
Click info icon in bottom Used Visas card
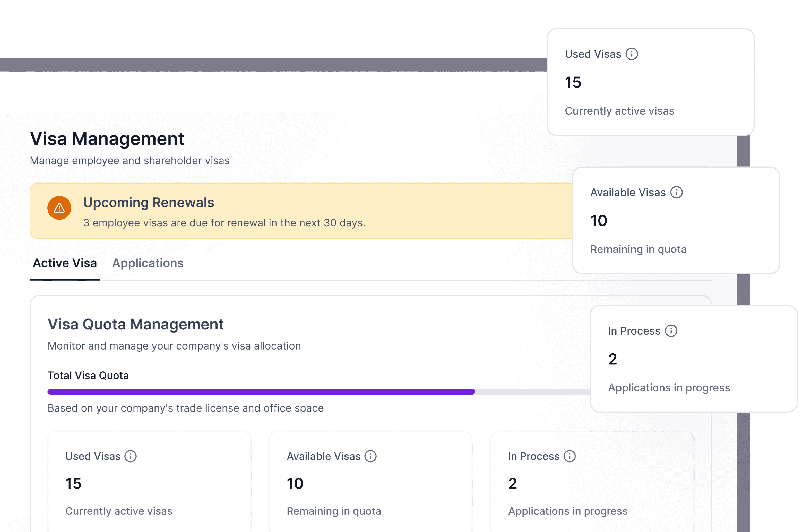click(x=130, y=456)
